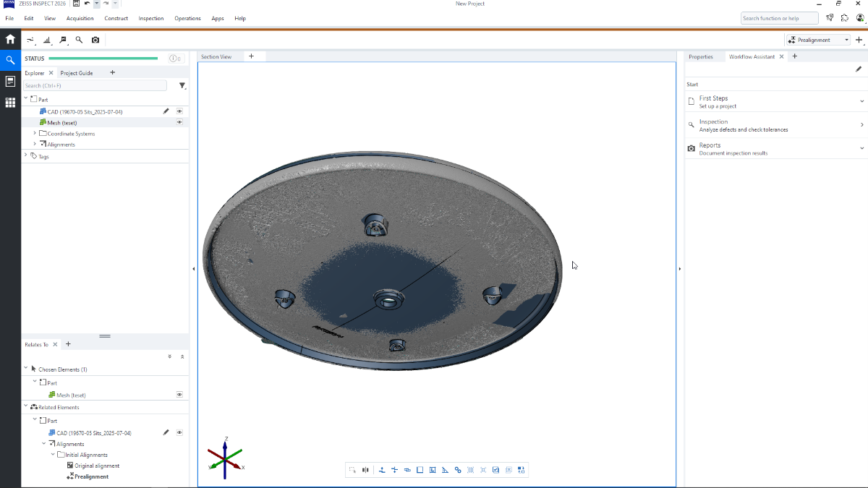Image resolution: width=868 pixels, height=488 pixels.
Task: Expand the Coordinate Systems tree node
Action: [x=35, y=134]
